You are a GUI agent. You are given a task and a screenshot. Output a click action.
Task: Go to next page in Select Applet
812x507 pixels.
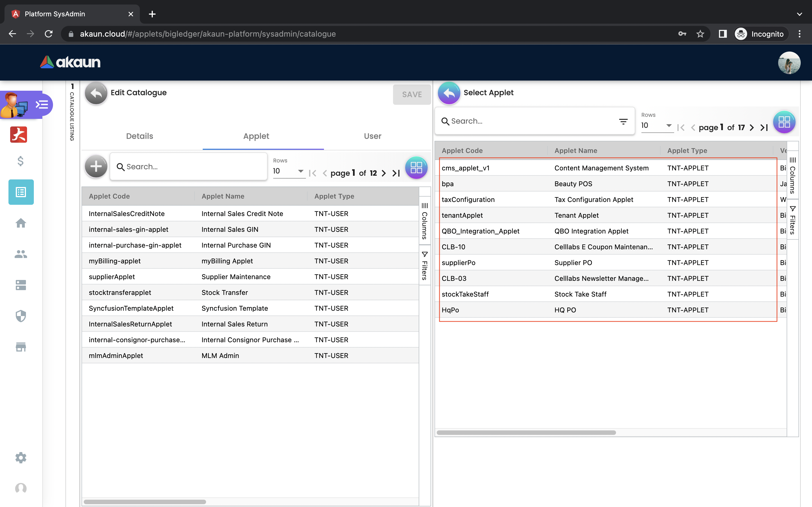tap(752, 127)
